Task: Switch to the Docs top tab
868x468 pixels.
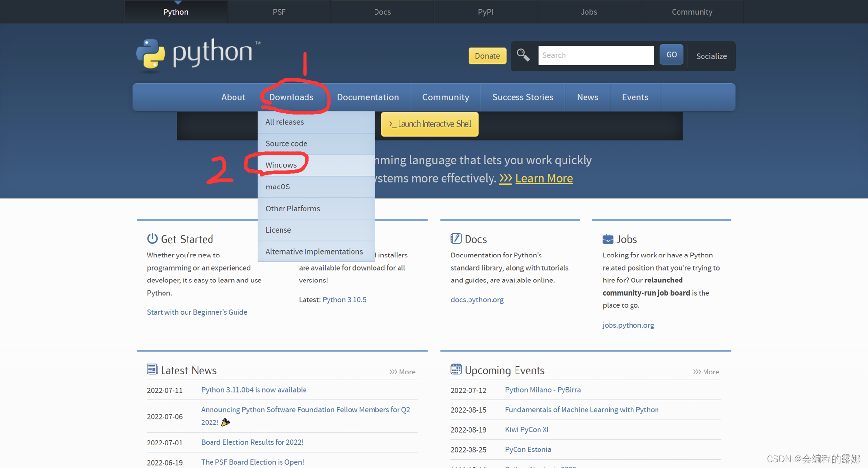Action: tap(382, 12)
